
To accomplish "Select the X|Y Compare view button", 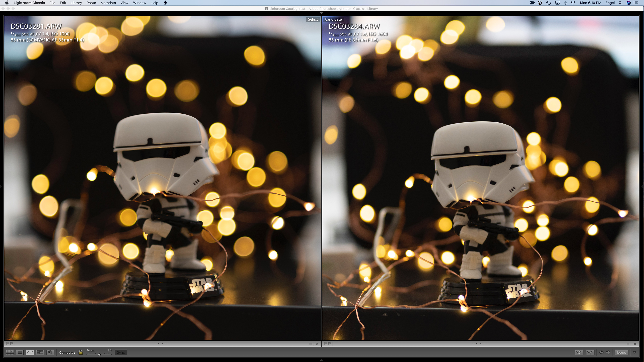I will pos(30,352).
